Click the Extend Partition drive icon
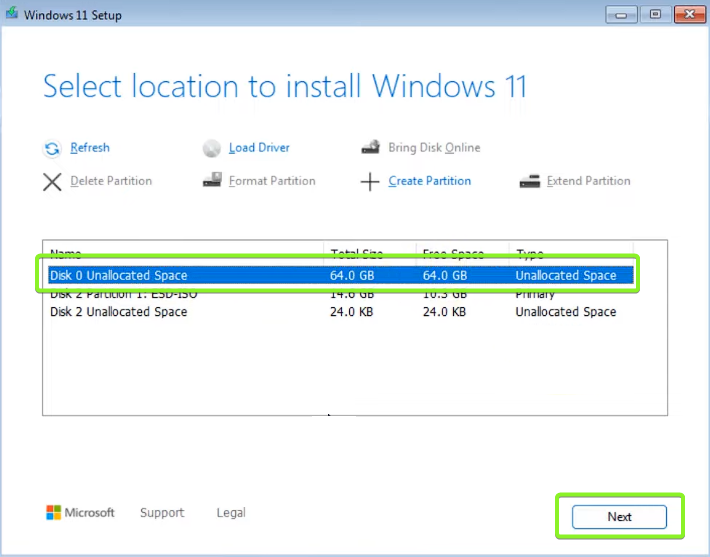This screenshot has width=710, height=557. (x=529, y=181)
